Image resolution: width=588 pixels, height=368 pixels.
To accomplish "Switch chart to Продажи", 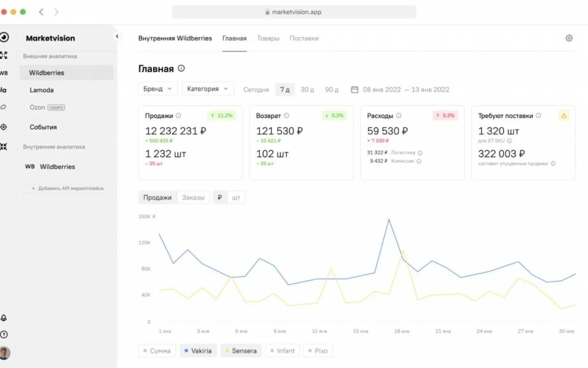I will tap(158, 197).
